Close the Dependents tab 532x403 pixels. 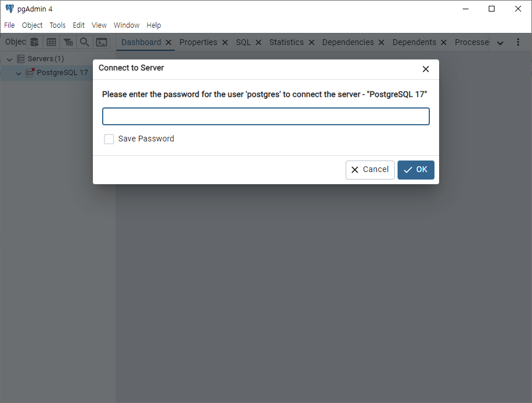444,43
